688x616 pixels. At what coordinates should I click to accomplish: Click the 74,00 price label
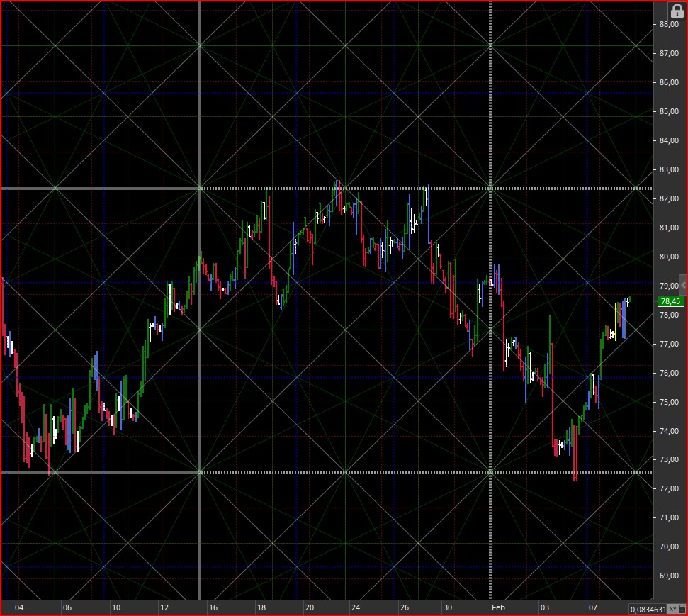click(x=669, y=431)
